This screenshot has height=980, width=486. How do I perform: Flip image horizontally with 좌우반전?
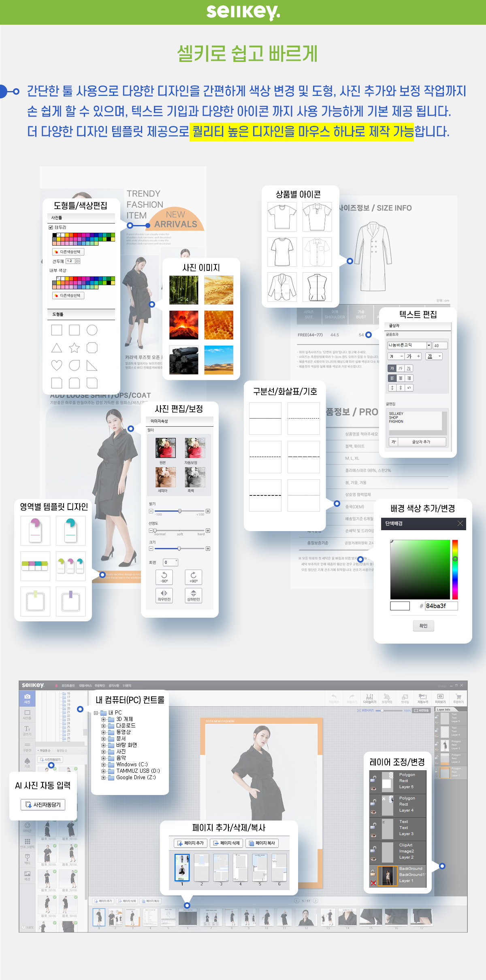tap(164, 595)
